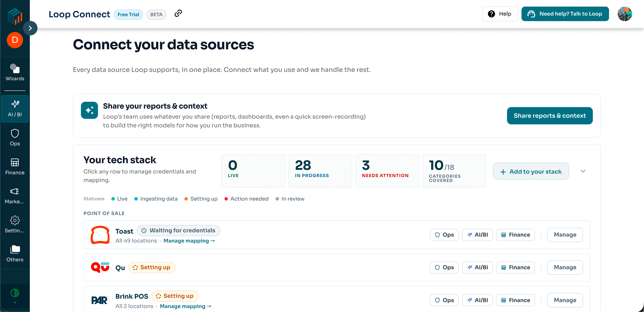Collapse the tech stack section chevron
Image resolution: width=644 pixels, height=312 pixels.
583,171
